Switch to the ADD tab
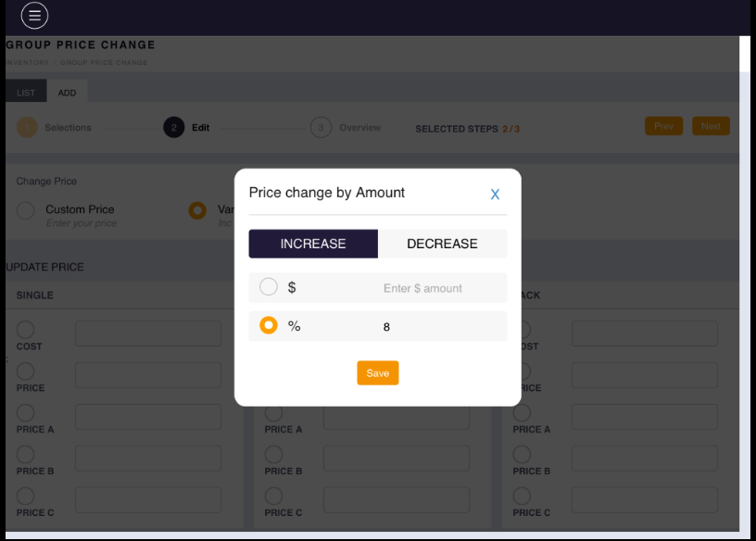This screenshot has height=541, width=756. coord(68,93)
